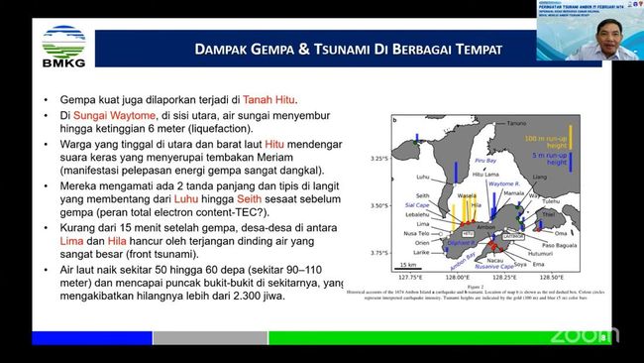Image resolution: width=644 pixels, height=363 pixels.
Task: Click the 'Paso Baguala' label on the map
Action: pos(560,245)
